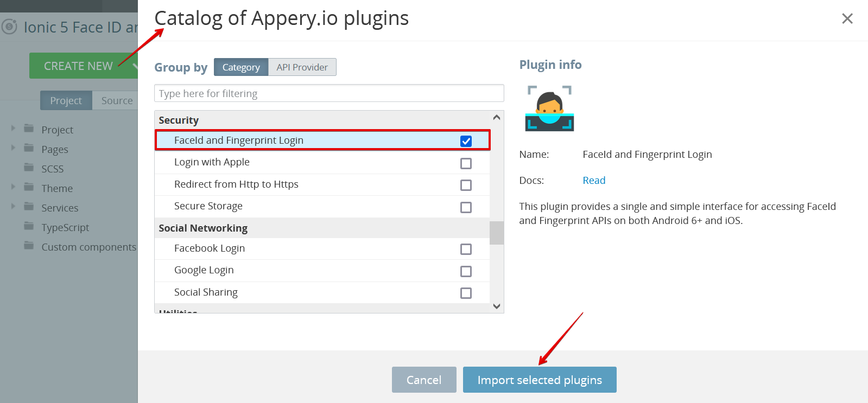Viewport: 868px width, 403px height.
Task: Click the Services folder icon
Action: coord(29,207)
